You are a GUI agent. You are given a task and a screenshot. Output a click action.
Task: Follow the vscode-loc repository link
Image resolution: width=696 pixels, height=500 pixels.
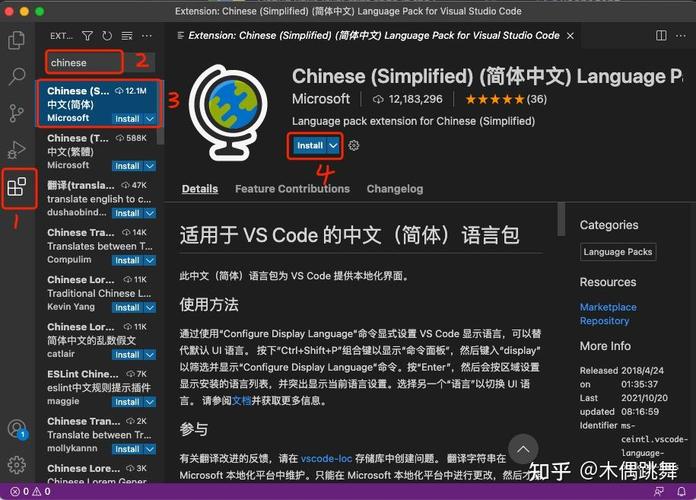tap(326, 458)
